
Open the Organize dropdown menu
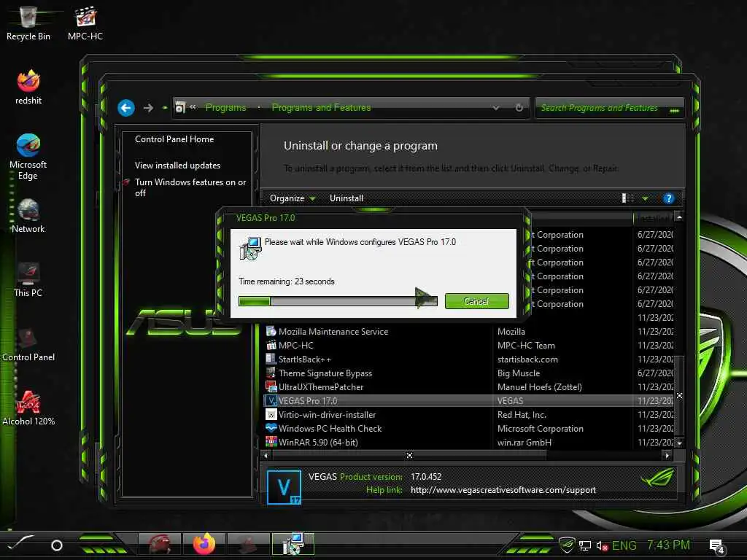tap(292, 198)
